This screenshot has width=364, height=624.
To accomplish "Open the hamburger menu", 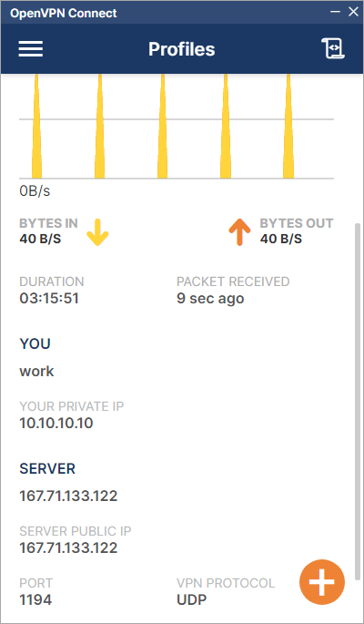I will (31, 49).
